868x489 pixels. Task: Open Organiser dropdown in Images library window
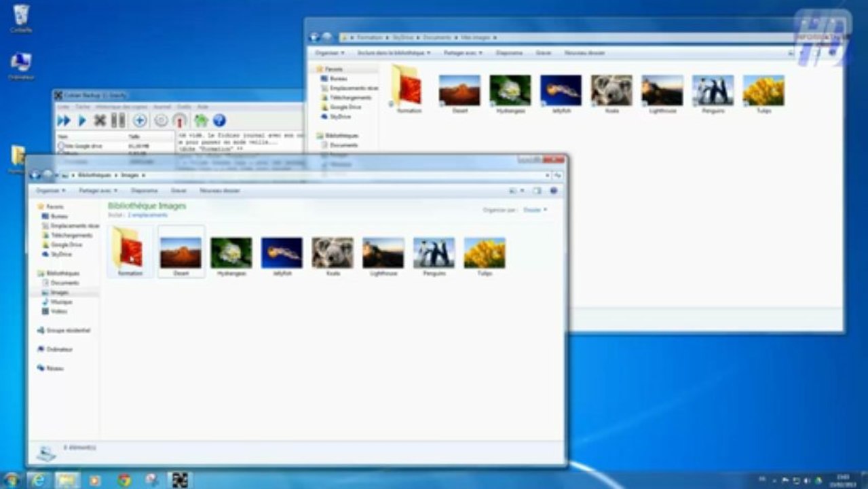50,191
